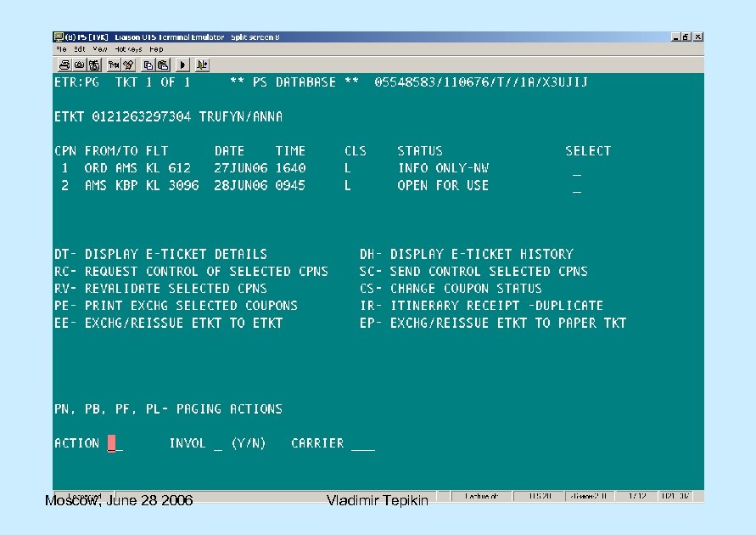Image resolution: width=756 pixels, height=535 pixels.
Task: Click PE- PRINT EXCHG SELECTED COUPONS
Action: pyautogui.click(x=176, y=306)
